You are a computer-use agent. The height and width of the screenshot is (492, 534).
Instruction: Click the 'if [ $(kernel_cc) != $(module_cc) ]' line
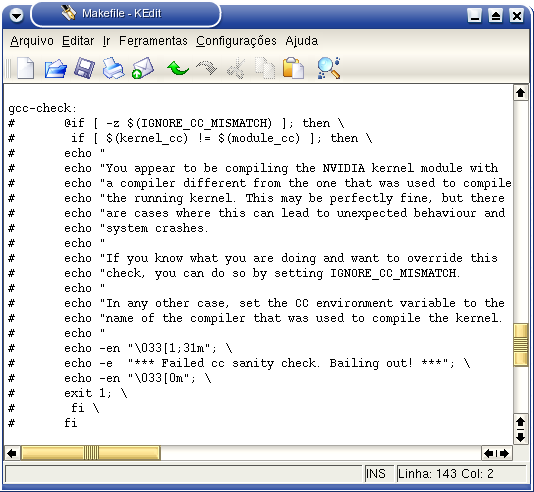point(190,138)
